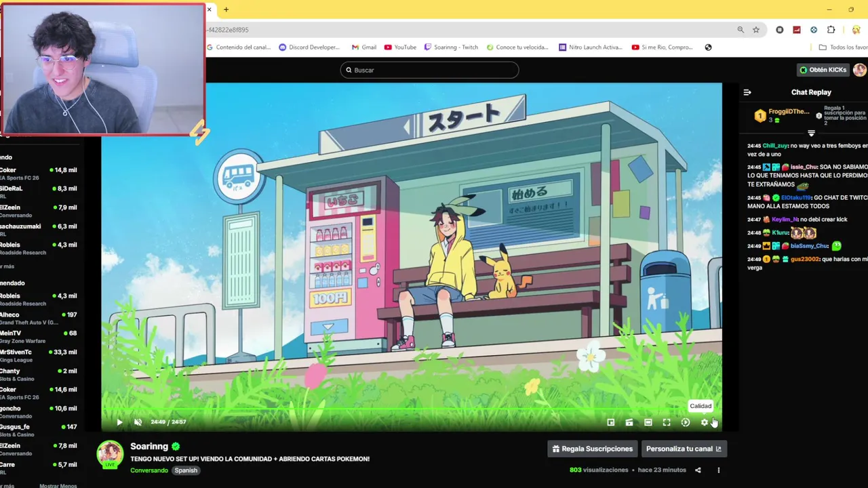Image resolution: width=868 pixels, height=488 pixels.
Task: Click the share icon below the video
Action: pos(698,470)
